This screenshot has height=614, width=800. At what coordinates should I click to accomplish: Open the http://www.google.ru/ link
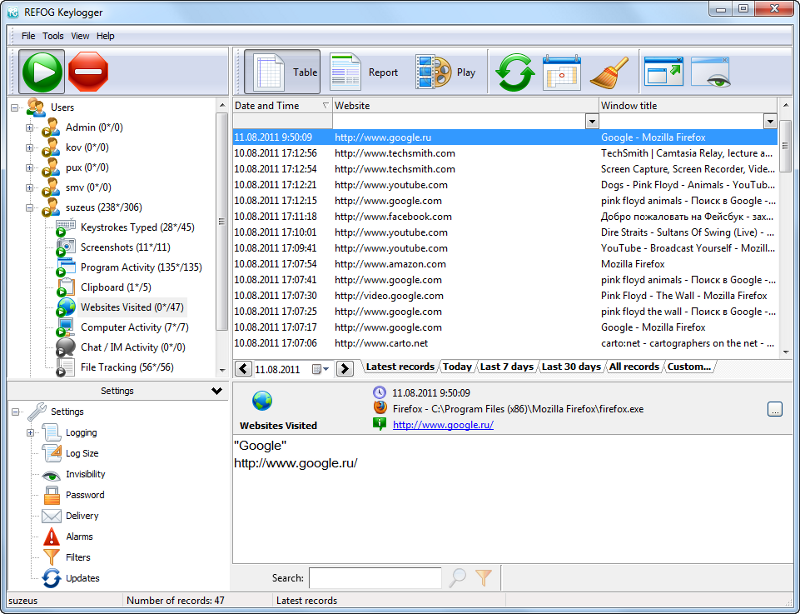tap(443, 425)
